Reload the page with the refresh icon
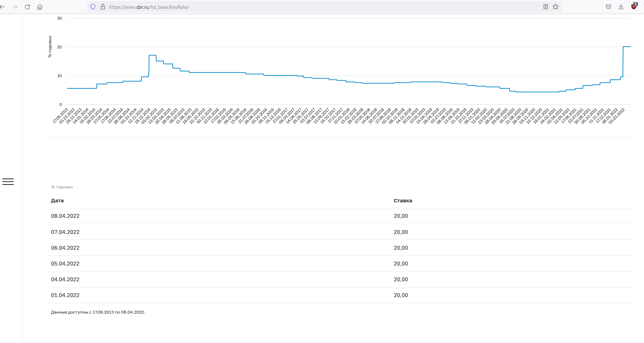Screen dimensions: 644x343 click(x=27, y=7)
